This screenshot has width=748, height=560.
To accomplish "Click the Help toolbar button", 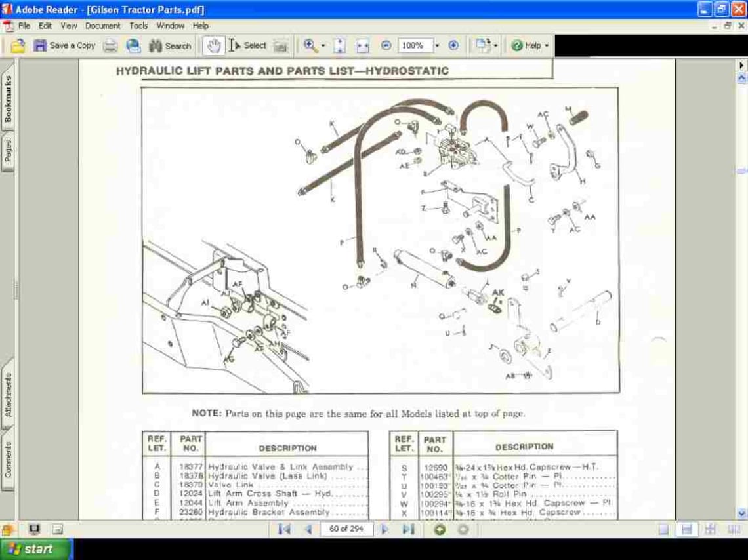I will 526,46.
